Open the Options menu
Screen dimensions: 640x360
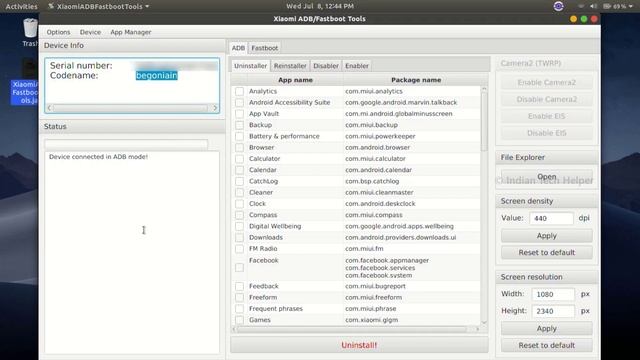pyautogui.click(x=58, y=32)
